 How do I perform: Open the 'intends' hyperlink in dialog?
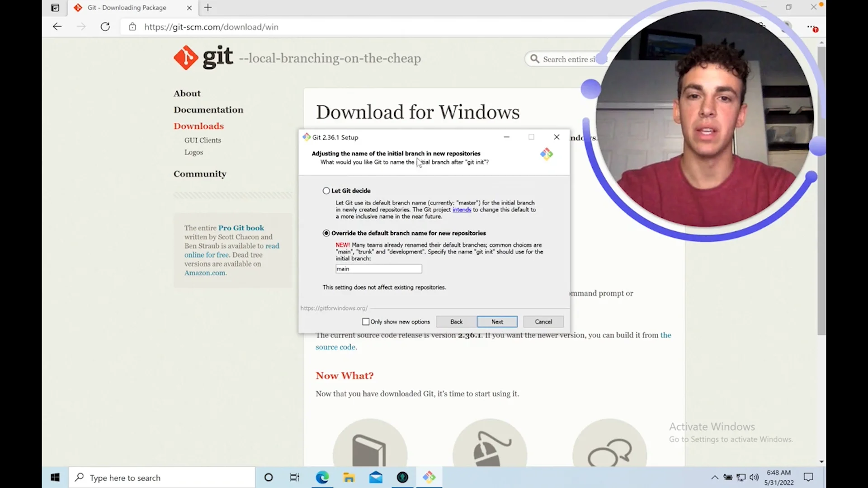click(462, 210)
